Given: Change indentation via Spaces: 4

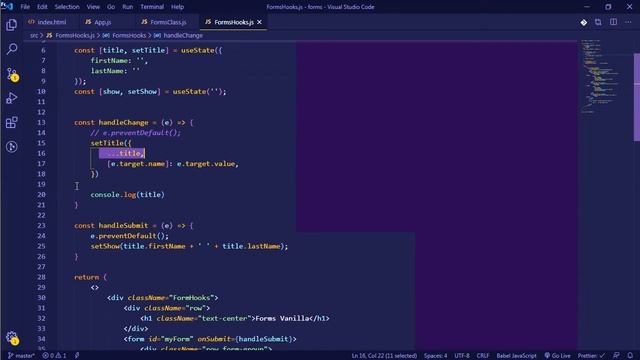Looking at the screenshot, I should (435, 356).
